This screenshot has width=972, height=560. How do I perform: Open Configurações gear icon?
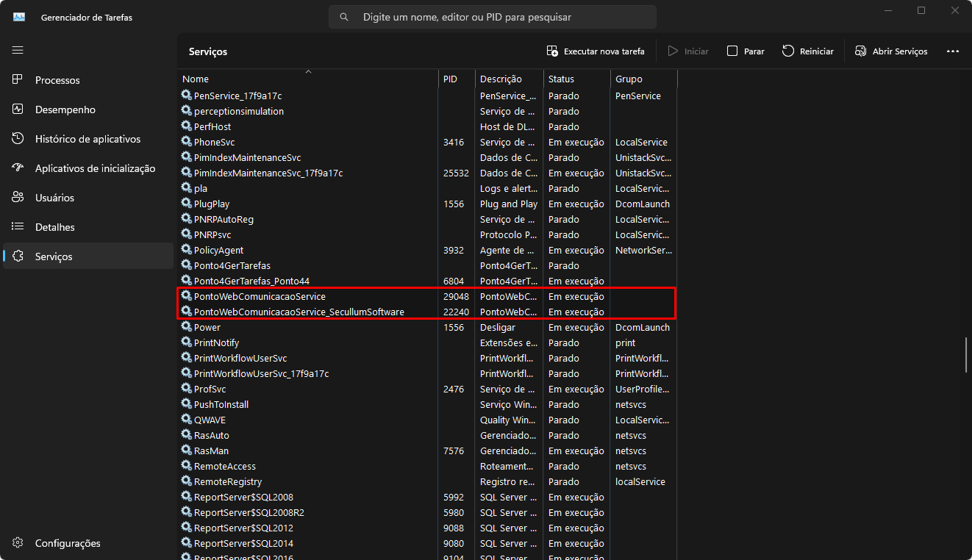(x=18, y=543)
